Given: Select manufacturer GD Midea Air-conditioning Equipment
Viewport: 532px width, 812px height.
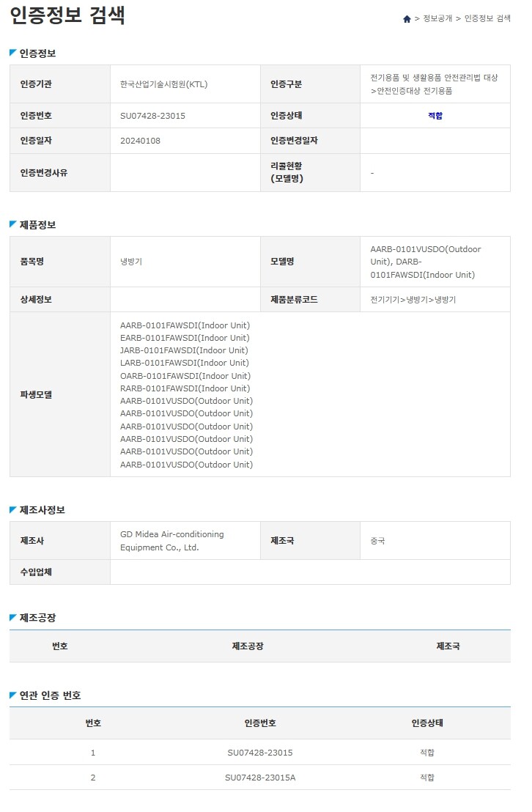Looking at the screenshot, I should pos(172,541).
